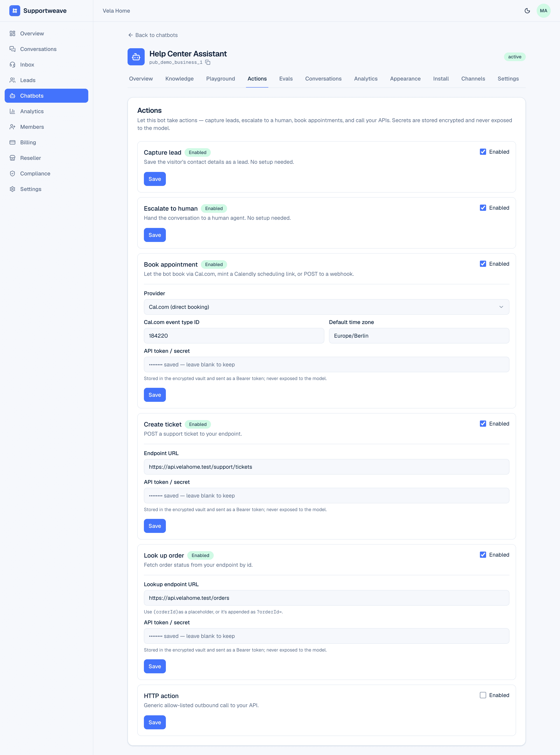Screen dimensions: 560x755
Task: Go to the Knowledge tab
Action: (179, 79)
